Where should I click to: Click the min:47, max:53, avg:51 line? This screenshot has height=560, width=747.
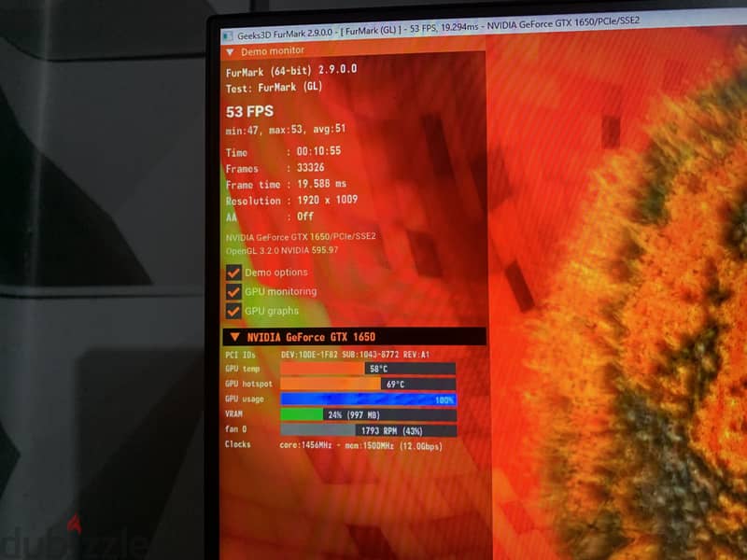286,130
